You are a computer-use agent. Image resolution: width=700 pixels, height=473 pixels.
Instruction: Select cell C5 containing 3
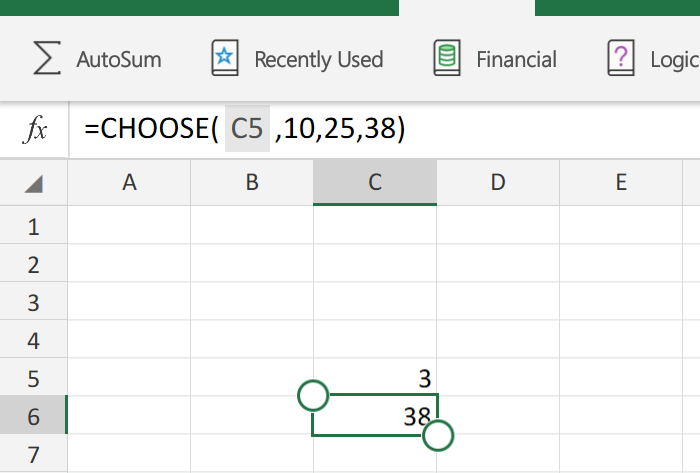pos(375,377)
